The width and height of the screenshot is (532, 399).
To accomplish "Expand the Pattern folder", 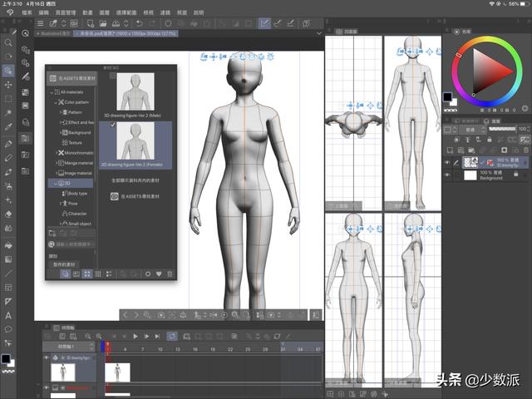I will pyautogui.click(x=61, y=112).
